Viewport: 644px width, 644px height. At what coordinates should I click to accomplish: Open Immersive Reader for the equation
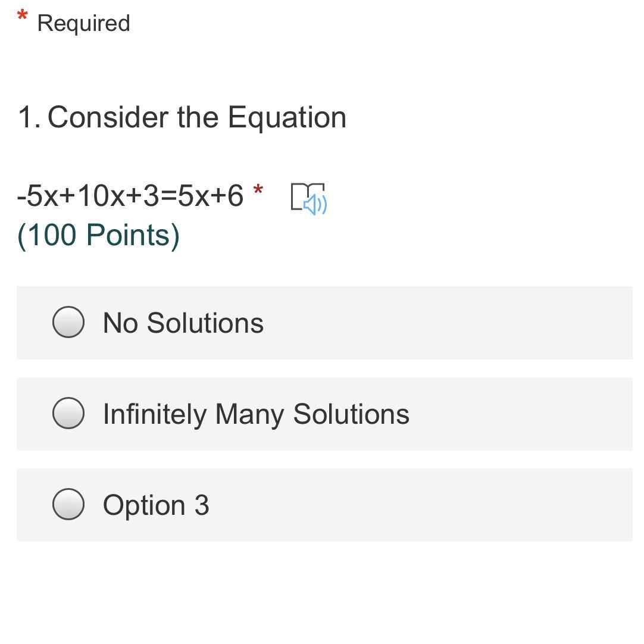click(308, 198)
